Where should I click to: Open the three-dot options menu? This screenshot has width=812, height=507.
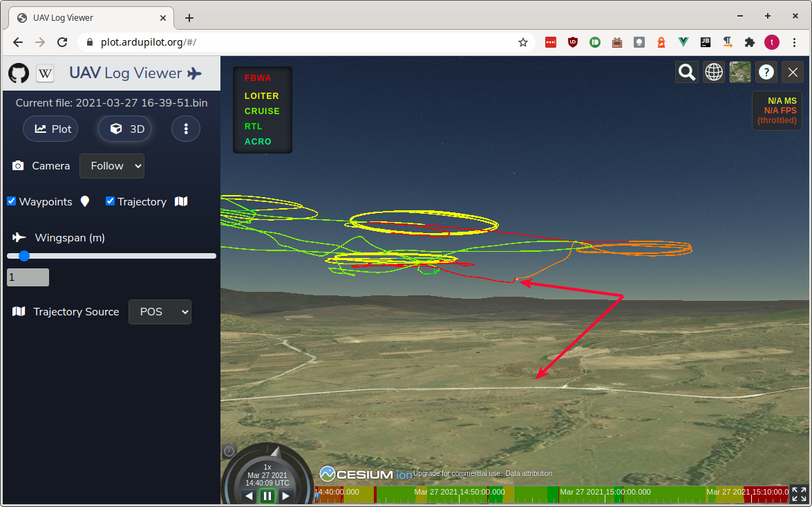tap(185, 129)
